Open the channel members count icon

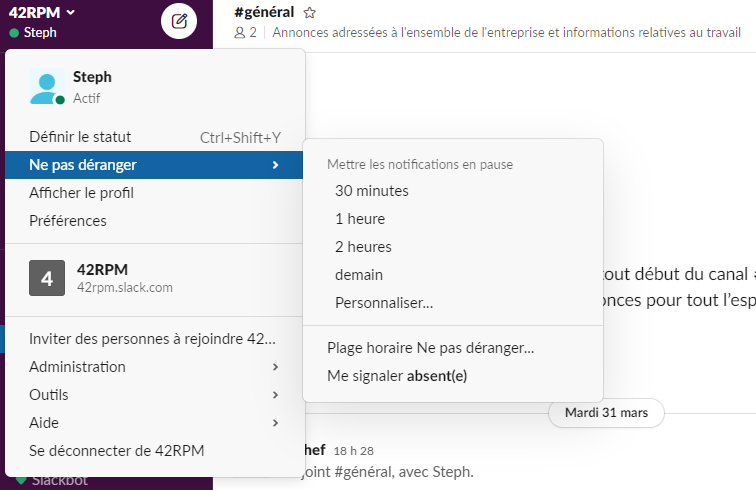[240, 33]
